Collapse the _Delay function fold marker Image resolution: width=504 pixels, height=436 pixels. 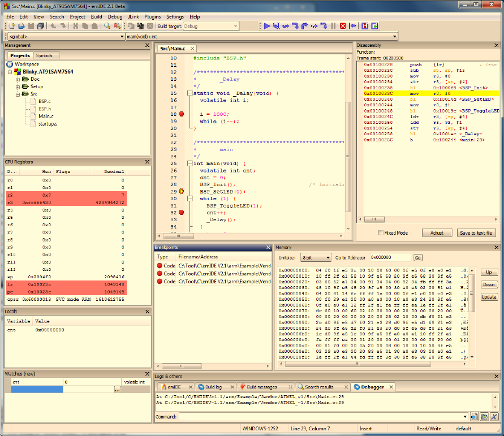pyautogui.click(x=189, y=93)
